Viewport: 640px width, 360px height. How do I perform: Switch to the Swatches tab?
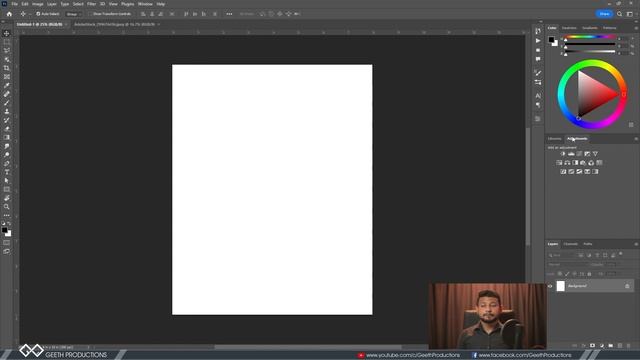[569, 28]
